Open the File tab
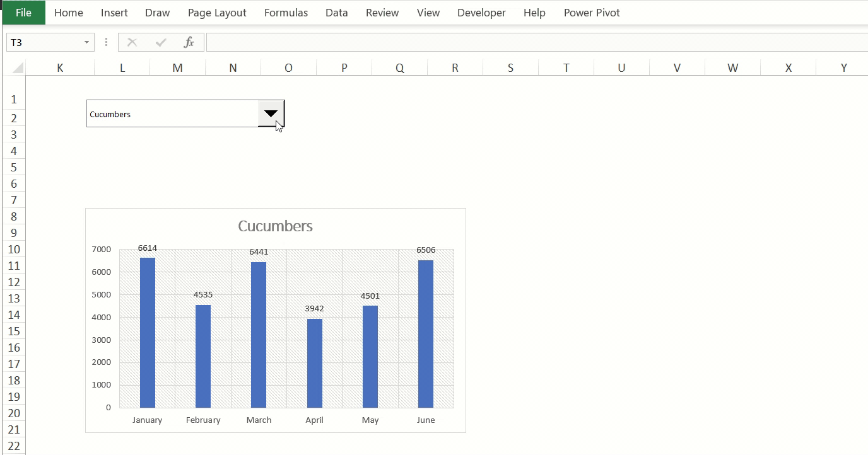The image size is (868, 455). (x=23, y=13)
